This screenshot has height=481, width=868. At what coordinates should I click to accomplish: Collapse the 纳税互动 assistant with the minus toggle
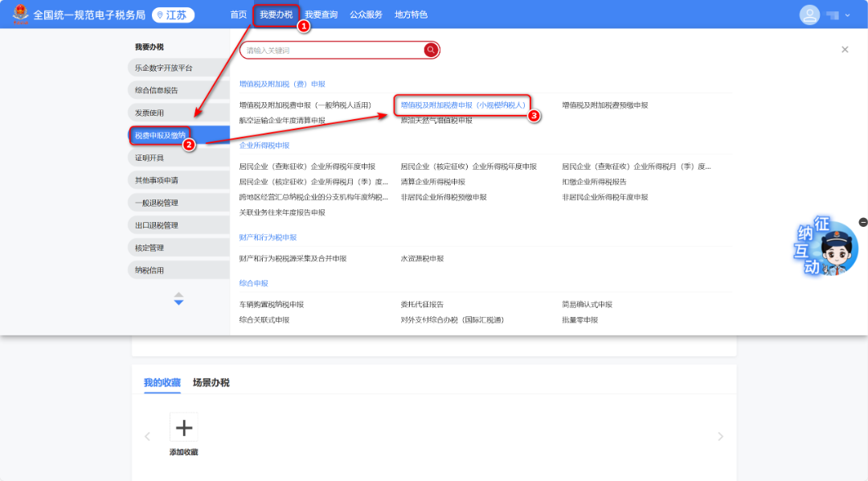tap(865, 220)
